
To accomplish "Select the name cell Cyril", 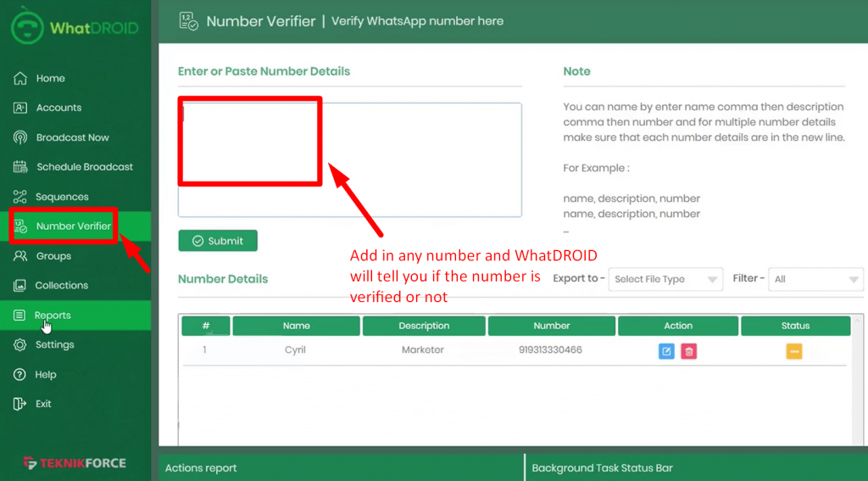I will coord(295,350).
